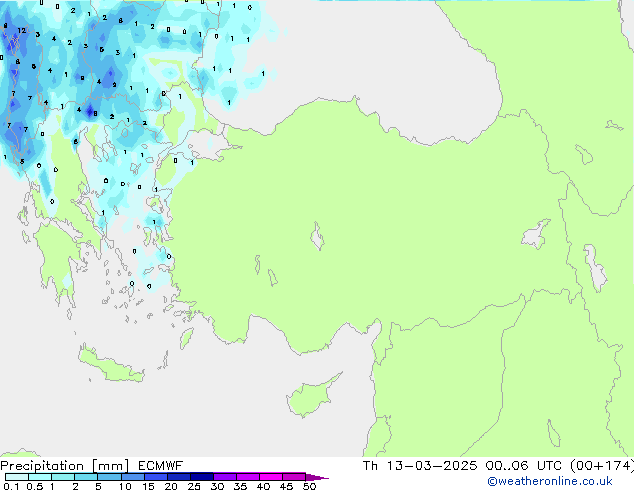
Task: Pick the 40–45 mm magenta legend swatch
Action: coord(271,477)
